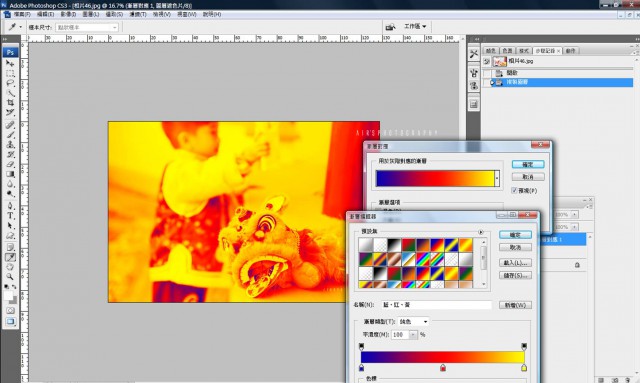Set history brush source on 相片46.jpg snapshot

[487, 61]
